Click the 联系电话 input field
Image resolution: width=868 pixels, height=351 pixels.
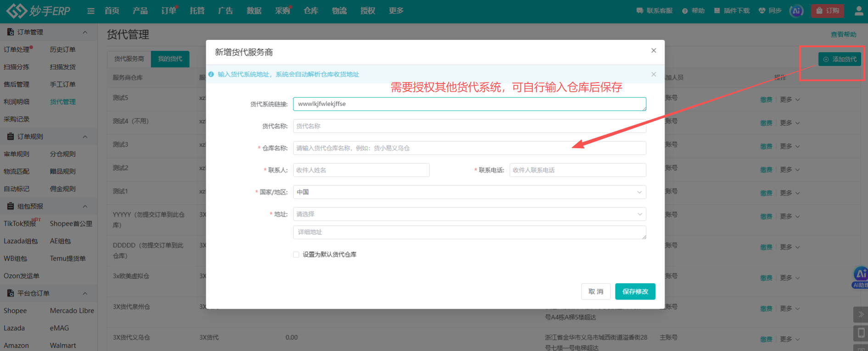tap(578, 170)
